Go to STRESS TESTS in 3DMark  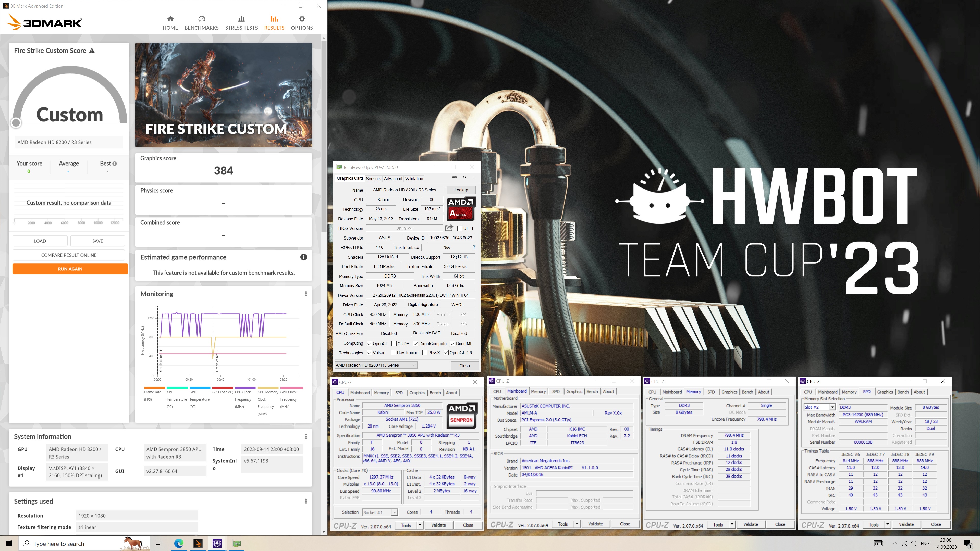(241, 23)
